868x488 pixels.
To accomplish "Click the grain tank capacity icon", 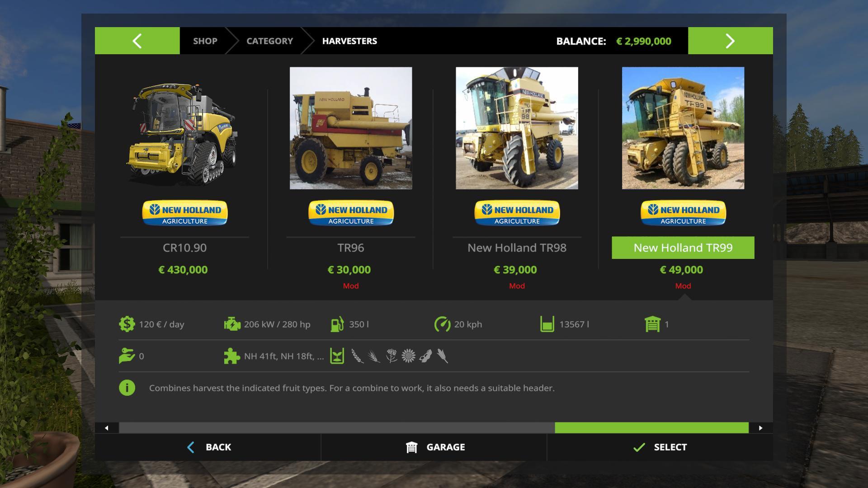I will 547,324.
